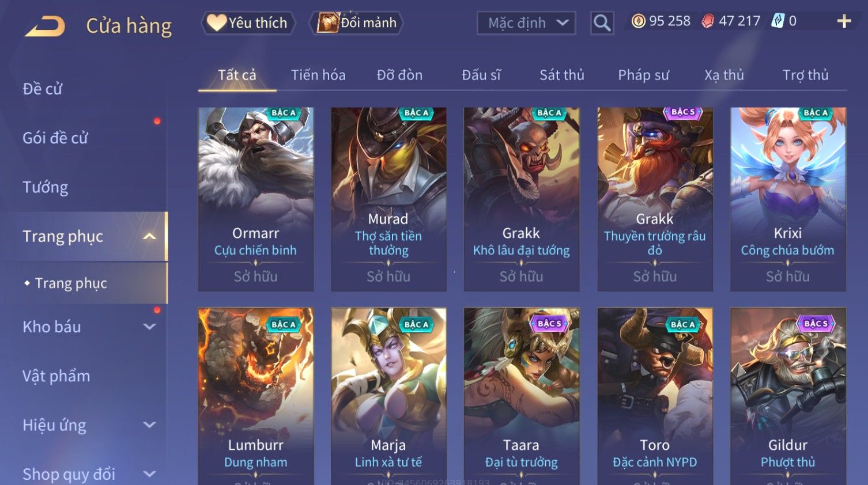Open the search magnifier icon
This screenshot has height=485, width=868.
click(602, 23)
